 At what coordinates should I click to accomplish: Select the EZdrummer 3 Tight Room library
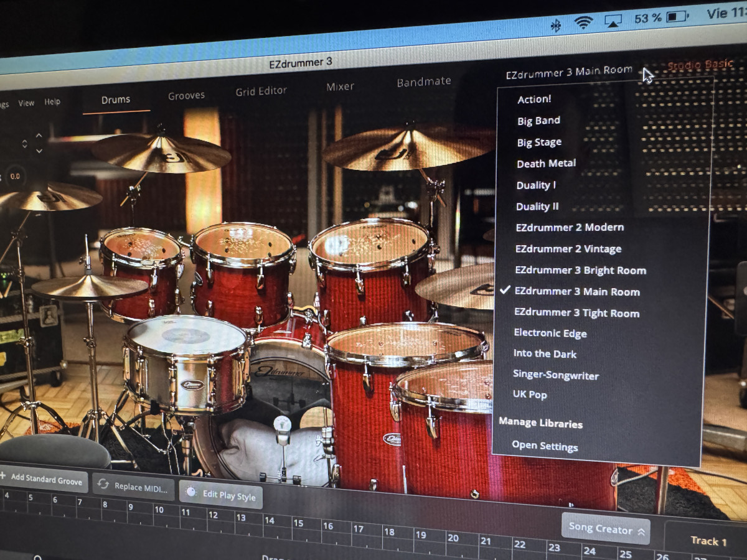click(576, 313)
